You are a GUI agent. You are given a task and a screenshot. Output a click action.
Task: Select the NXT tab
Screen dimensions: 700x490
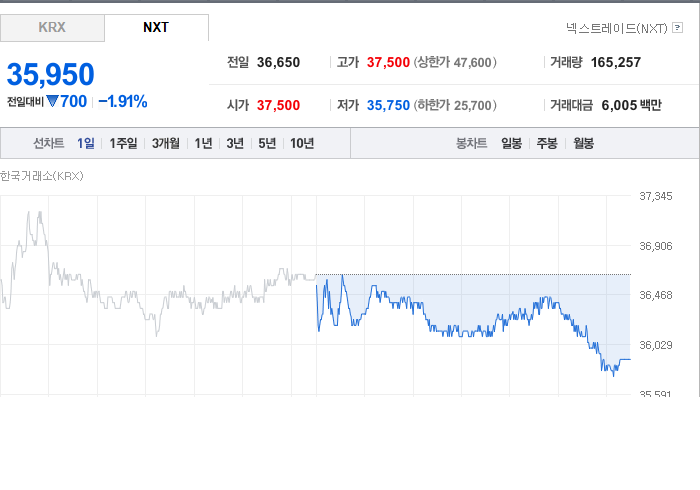tap(156, 28)
